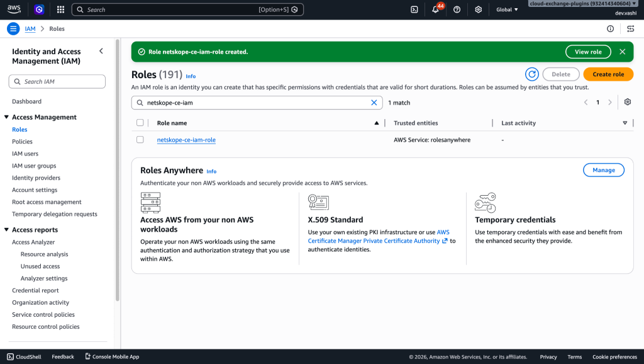Click the server workloads icon
Viewport: 644px width, 364px height.
click(x=150, y=202)
